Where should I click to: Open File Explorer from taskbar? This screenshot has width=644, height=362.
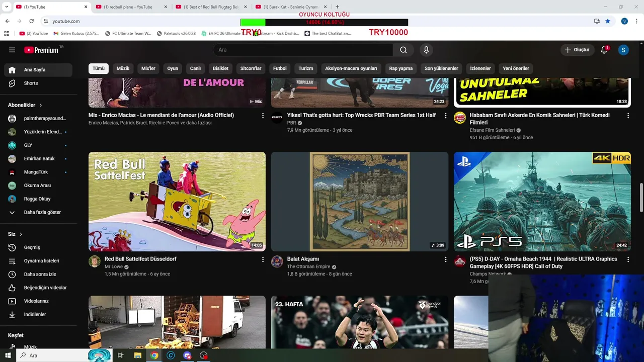[x=137, y=355]
